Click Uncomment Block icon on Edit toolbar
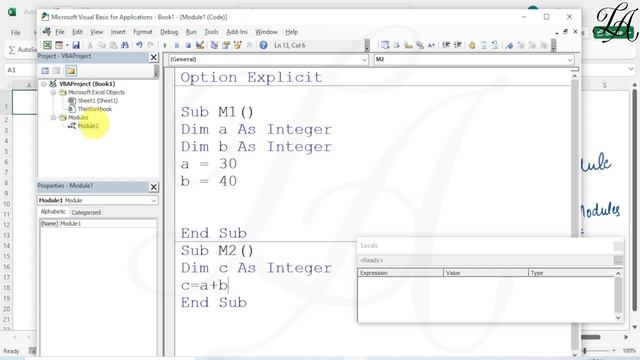This screenshot has width=640, height=360. 495,45
